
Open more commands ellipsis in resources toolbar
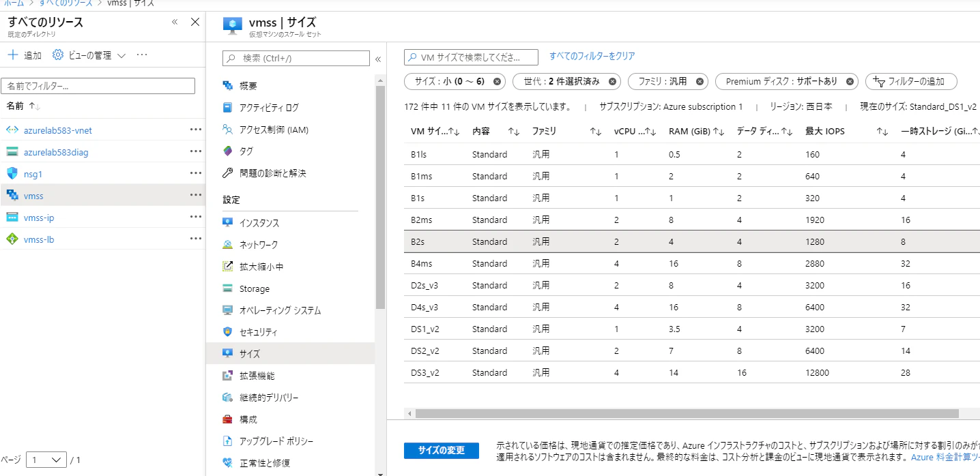[142, 55]
